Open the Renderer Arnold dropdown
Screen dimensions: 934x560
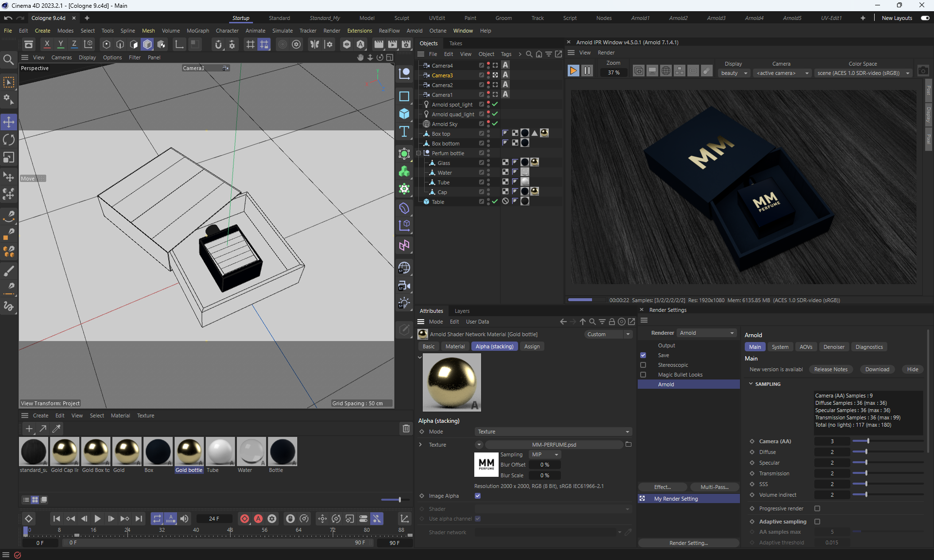pyautogui.click(x=707, y=333)
